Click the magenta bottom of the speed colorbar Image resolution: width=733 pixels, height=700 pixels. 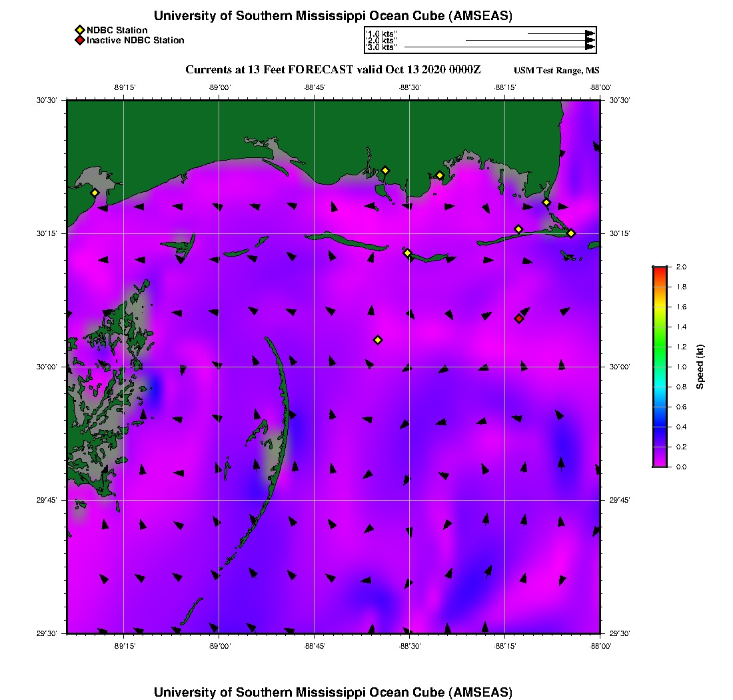[x=660, y=463]
